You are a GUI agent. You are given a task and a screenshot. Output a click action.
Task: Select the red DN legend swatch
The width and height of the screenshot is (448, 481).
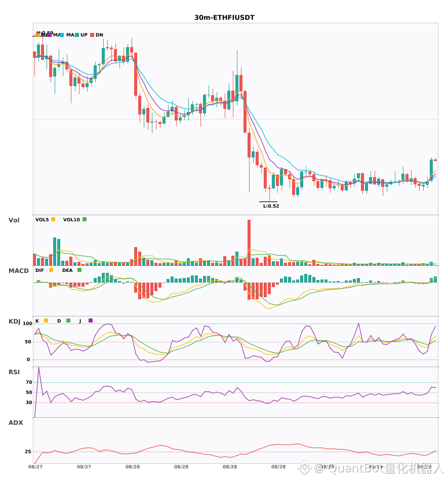(92, 35)
